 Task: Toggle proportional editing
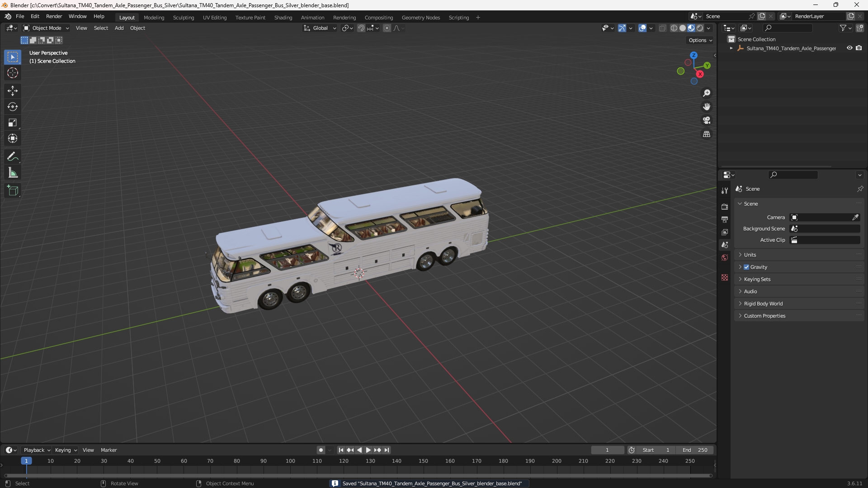(x=387, y=28)
